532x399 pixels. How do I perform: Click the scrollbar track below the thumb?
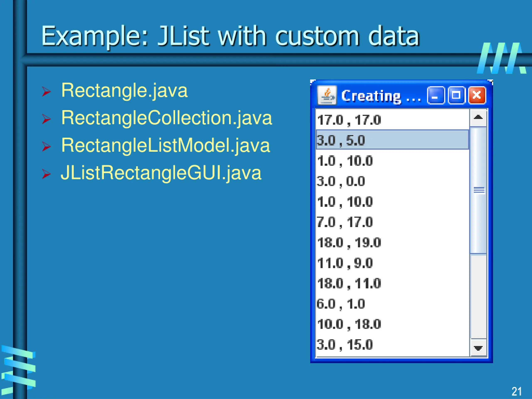478,296
